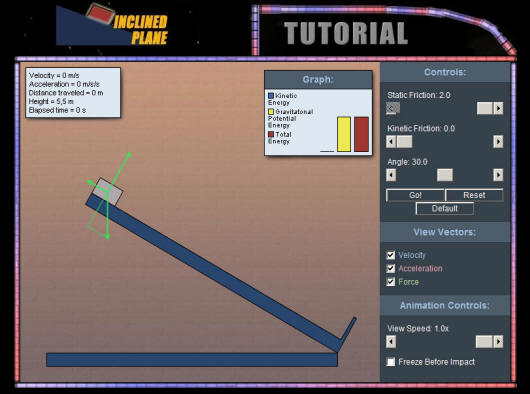Click the Inclined Plane logo
530x394 pixels.
click(x=112, y=24)
